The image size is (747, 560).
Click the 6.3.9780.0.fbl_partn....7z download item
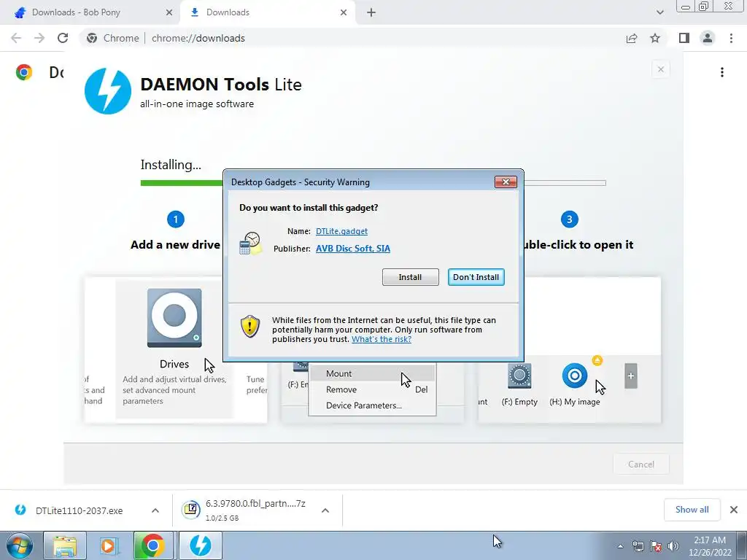pyautogui.click(x=248, y=510)
